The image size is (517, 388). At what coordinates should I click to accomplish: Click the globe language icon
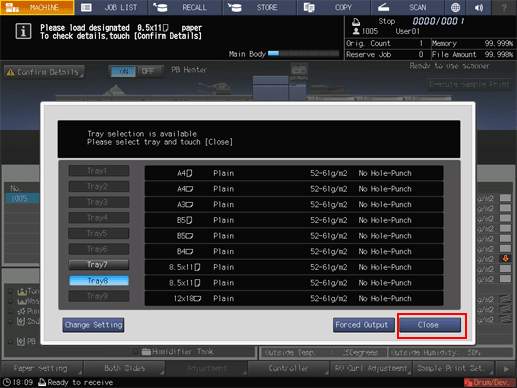tap(455, 7)
